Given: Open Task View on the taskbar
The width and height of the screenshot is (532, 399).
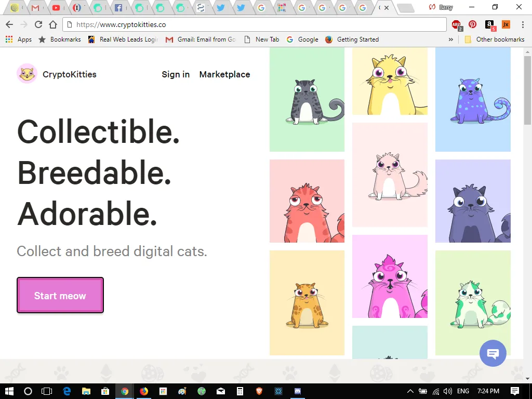Looking at the screenshot, I should click(47, 391).
